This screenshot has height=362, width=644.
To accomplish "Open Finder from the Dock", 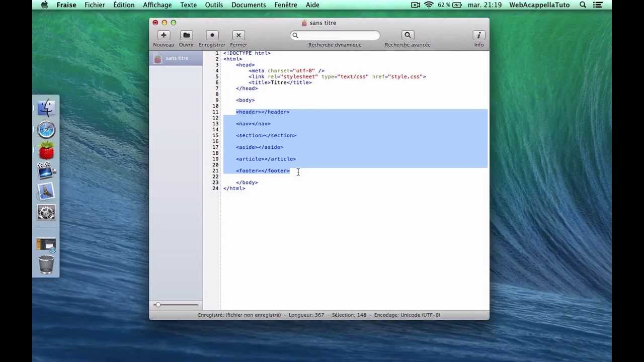I will [x=46, y=108].
